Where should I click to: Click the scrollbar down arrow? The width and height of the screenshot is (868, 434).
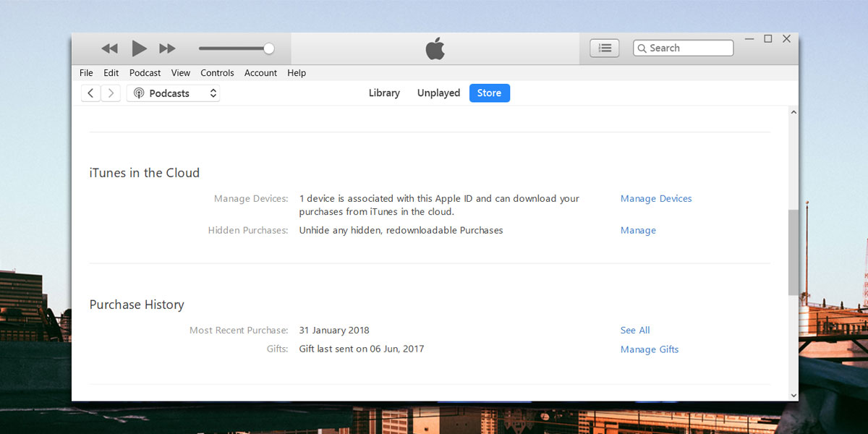(x=793, y=395)
